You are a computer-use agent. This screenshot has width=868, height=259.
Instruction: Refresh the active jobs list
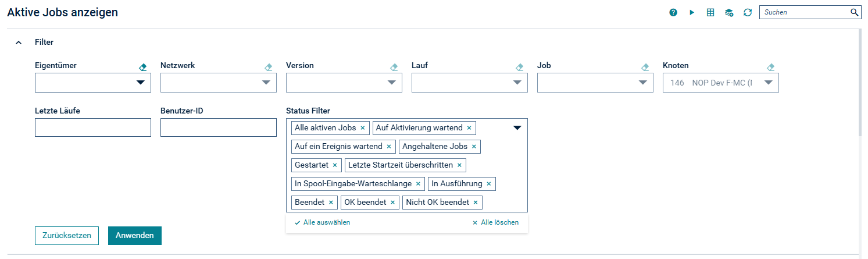(x=748, y=12)
